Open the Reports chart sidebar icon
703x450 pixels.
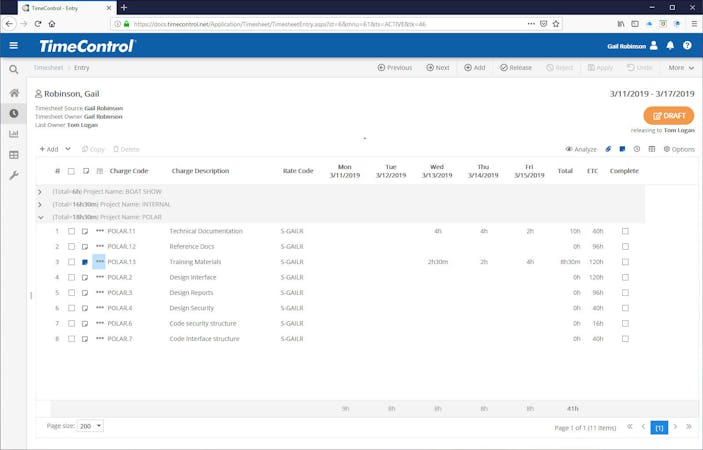pyautogui.click(x=14, y=134)
